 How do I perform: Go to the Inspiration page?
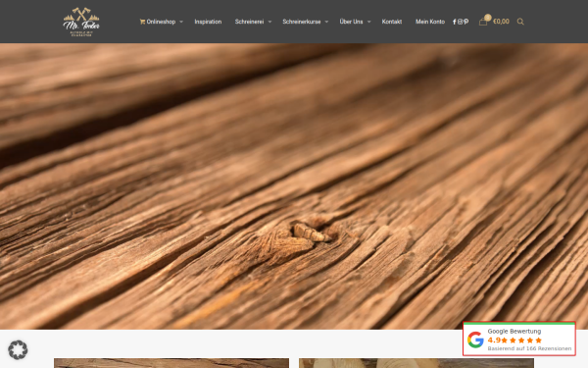[208, 22]
